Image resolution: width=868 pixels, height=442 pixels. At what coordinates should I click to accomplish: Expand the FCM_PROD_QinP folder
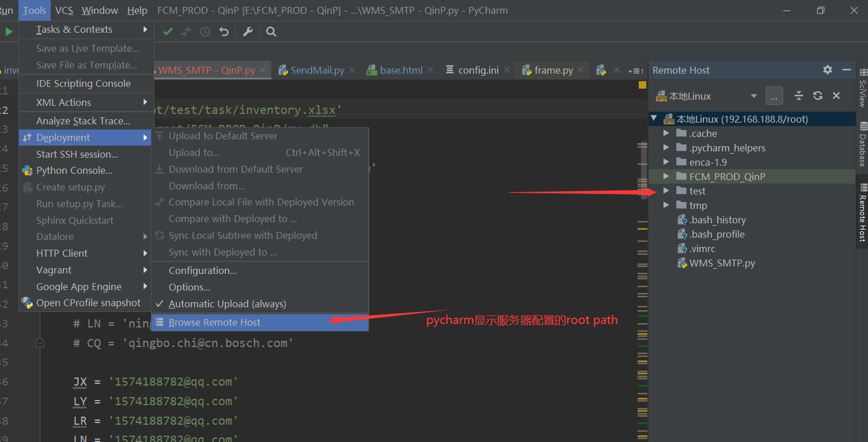[666, 177]
